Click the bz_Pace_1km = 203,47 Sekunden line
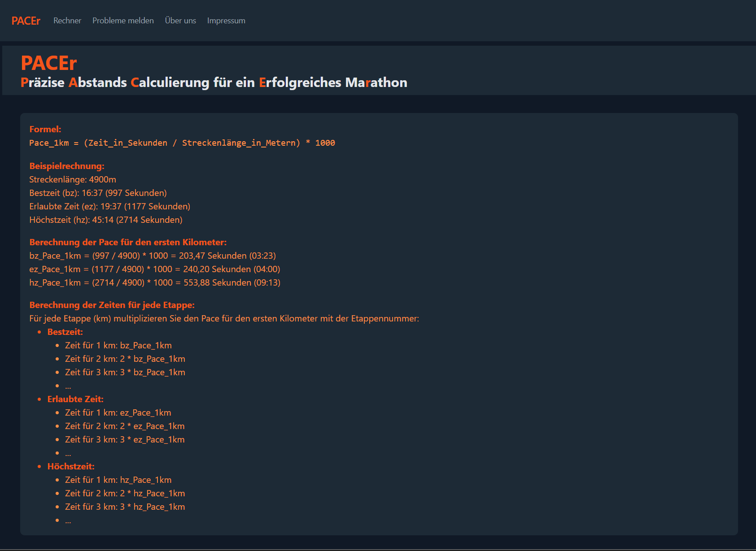The image size is (756, 551). pos(153,256)
